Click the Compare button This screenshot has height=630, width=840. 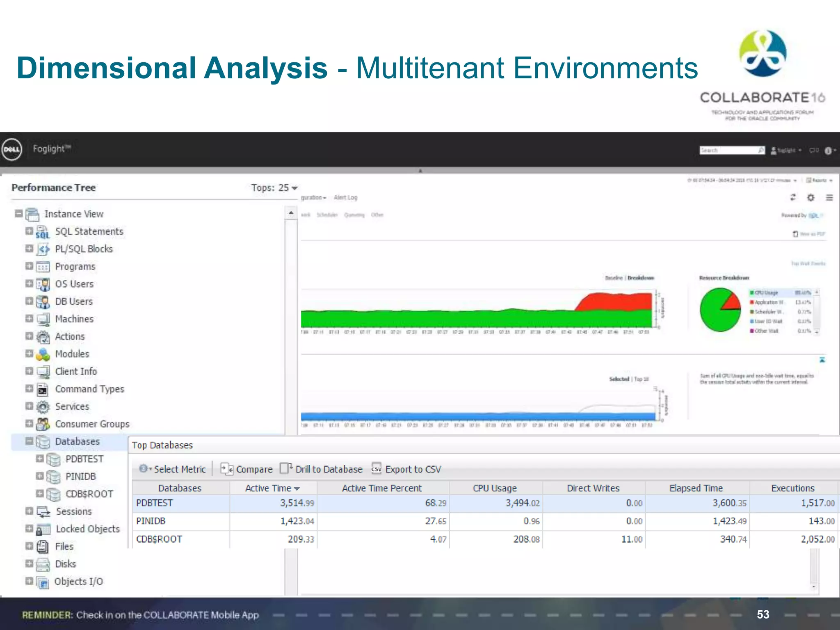click(247, 469)
